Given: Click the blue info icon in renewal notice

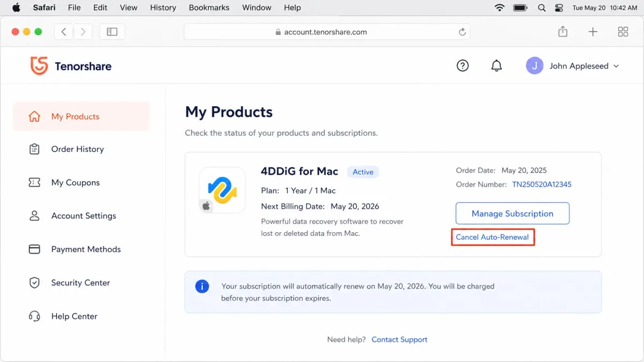Looking at the screenshot, I should pos(202,286).
